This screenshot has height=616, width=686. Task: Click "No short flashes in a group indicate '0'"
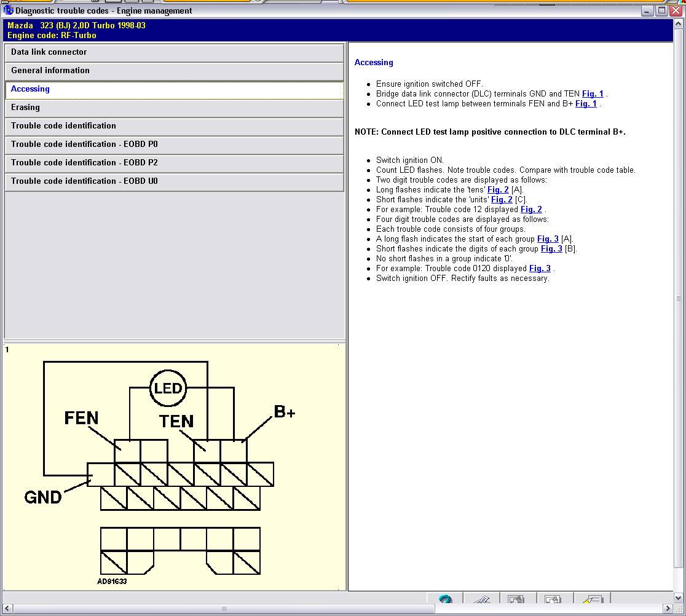point(444,259)
